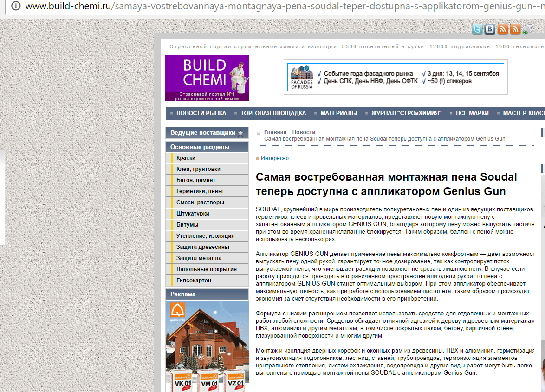Open the quick-mix house advertisement image
Screen dimensions: 545x392
(207, 346)
